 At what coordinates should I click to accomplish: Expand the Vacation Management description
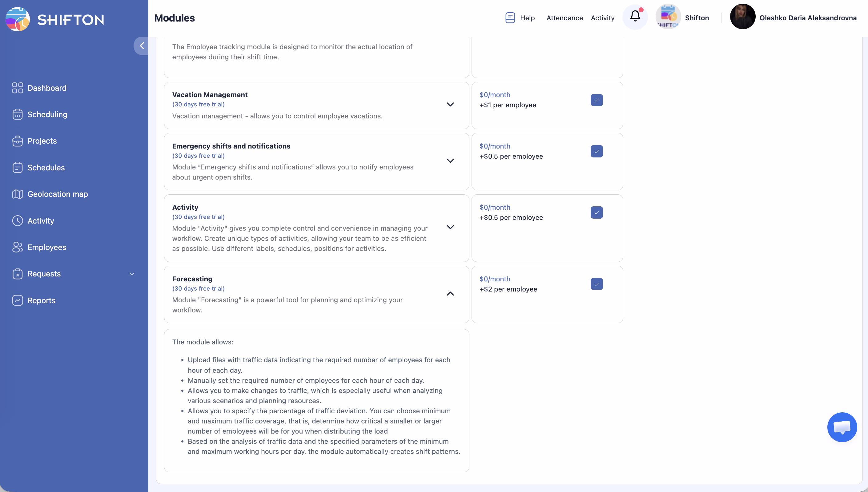click(450, 105)
